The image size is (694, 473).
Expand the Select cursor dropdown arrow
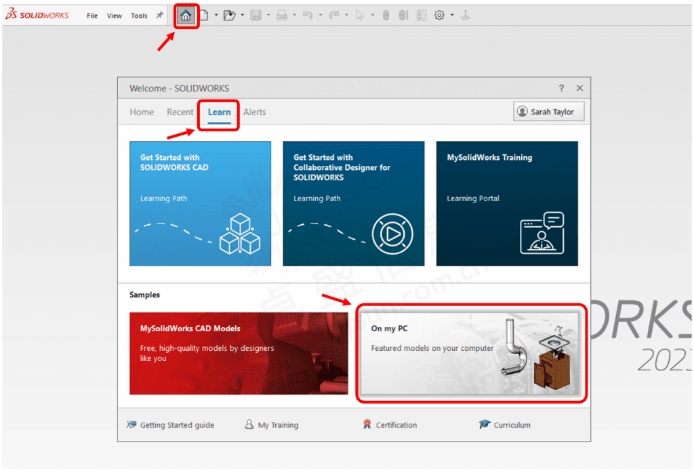(372, 15)
